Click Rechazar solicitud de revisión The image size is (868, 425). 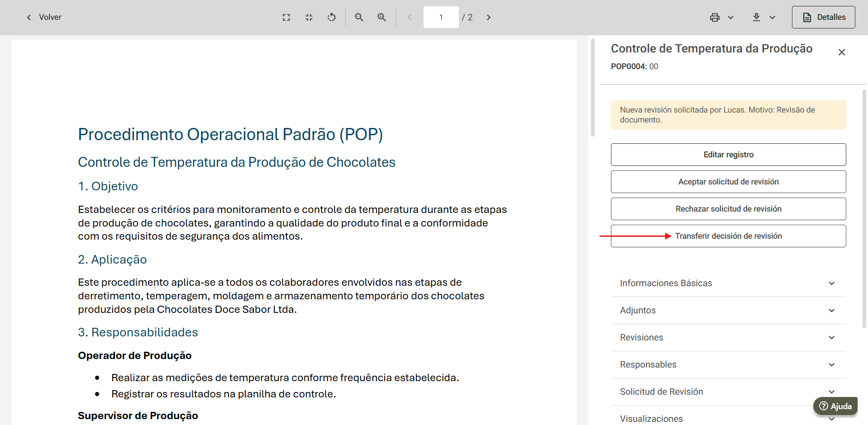click(728, 209)
